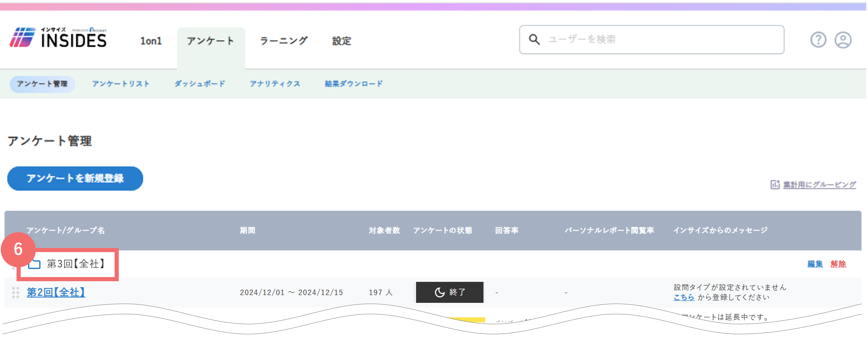868x339 pixels.
Task: Click アンケートを新規登録 button
Action: [x=75, y=178]
